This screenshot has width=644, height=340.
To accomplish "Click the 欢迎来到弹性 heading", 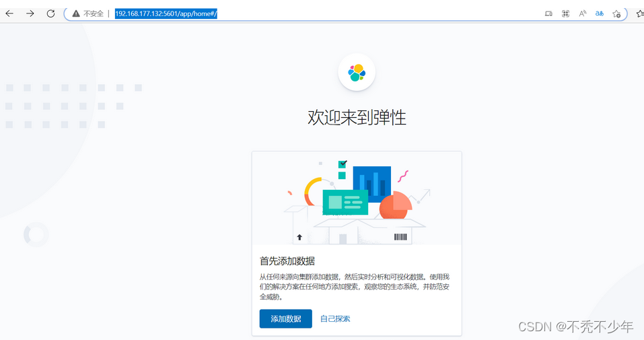I will pyautogui.click(x=357, y=118).
